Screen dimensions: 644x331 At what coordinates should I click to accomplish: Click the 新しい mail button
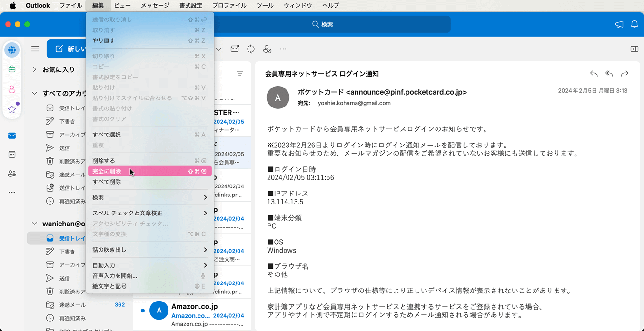tap(67, 49)
